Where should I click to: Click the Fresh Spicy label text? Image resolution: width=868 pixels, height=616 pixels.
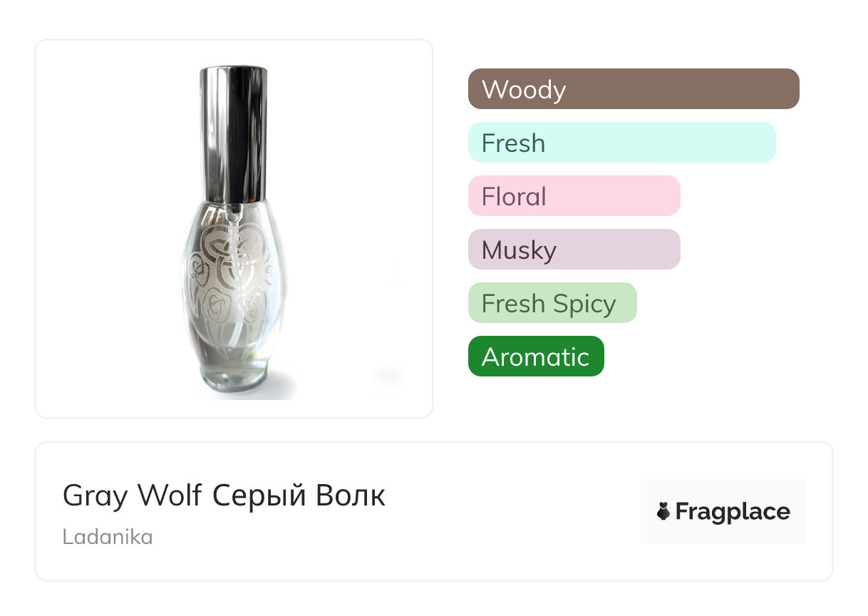pyautogui.click(x=548, y=304)
